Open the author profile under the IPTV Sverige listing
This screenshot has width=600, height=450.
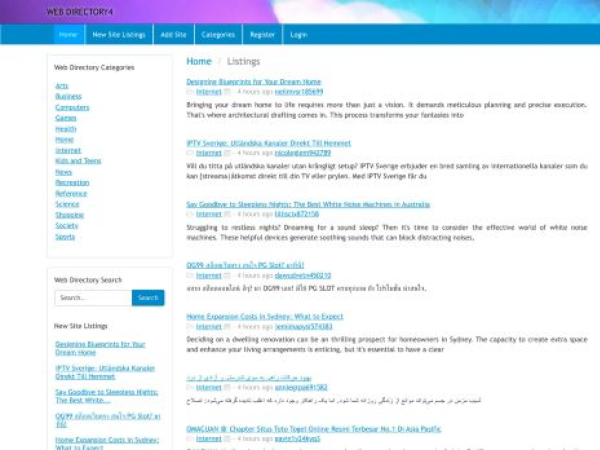[x=303, y=153]
